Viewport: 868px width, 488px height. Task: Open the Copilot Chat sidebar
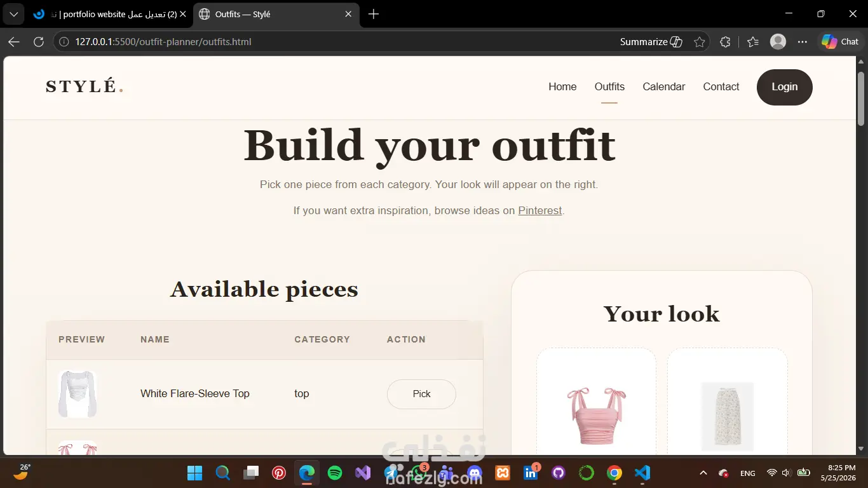(x=840, y=42)
